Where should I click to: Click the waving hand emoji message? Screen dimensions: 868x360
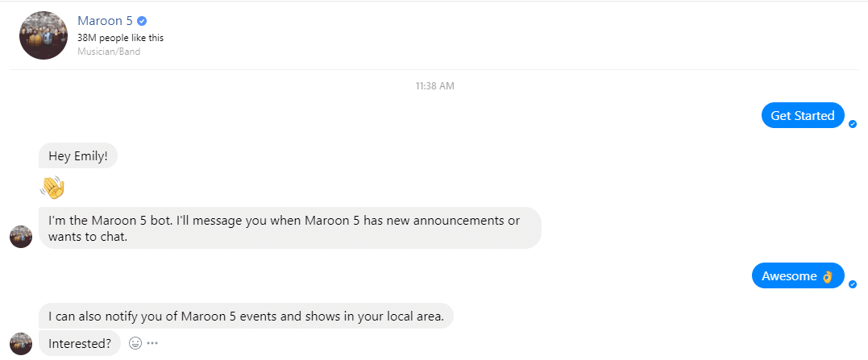coord(52,188)
